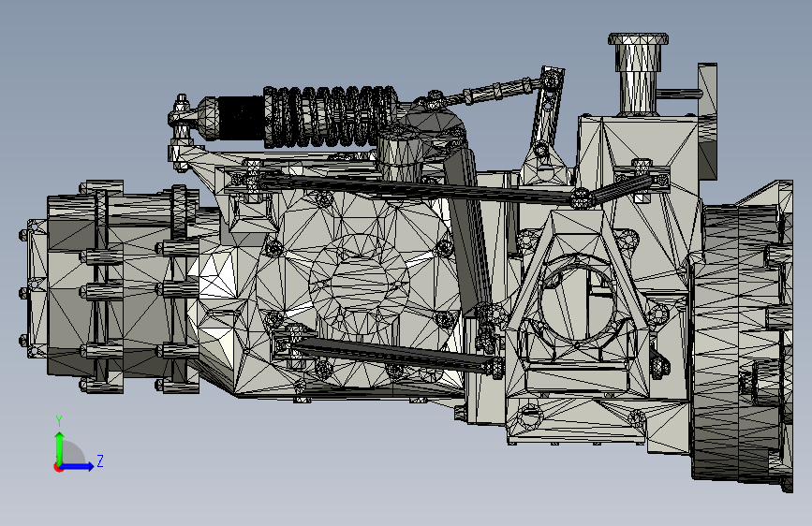Click the green Y axis arrow of the triad

[60, 447]
